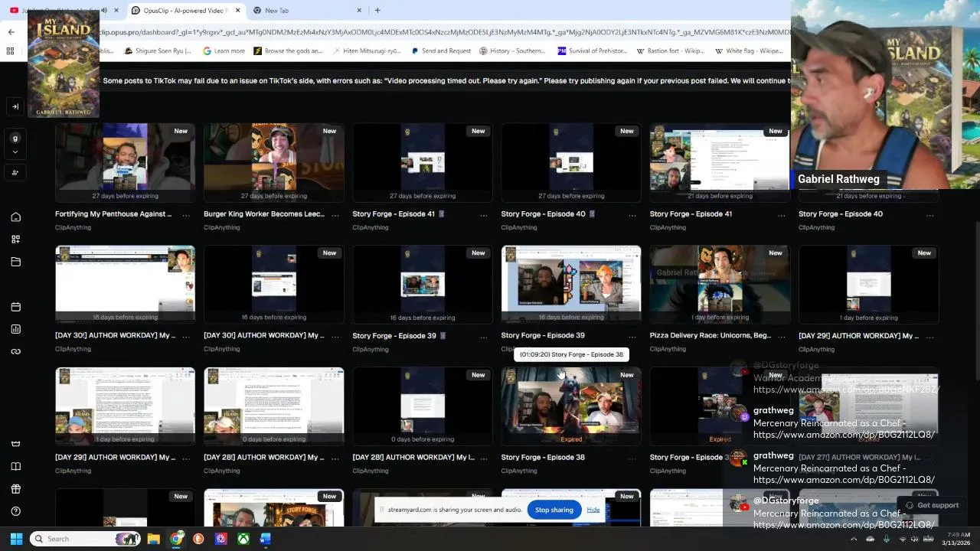This screenshot has height=551, width=980.
Task: Click the Get support button
Action: [932, 505]
